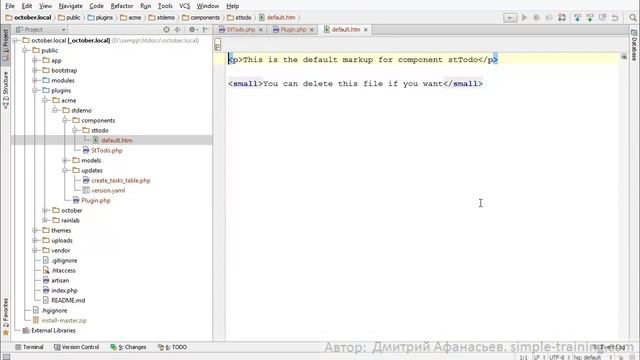Place cursor in the small tag line of editor
Viewport: 640px width, 360px height.
pyautogui.click(x=355, y=84)
